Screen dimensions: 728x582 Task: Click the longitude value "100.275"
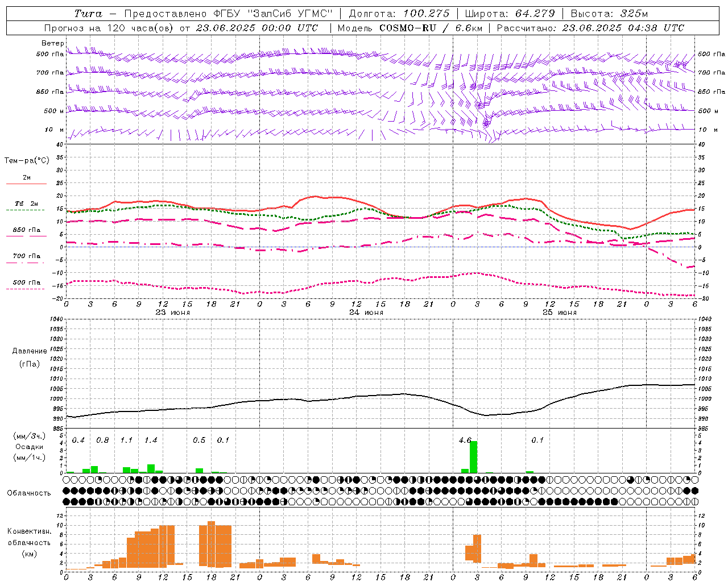click(427, 14)
